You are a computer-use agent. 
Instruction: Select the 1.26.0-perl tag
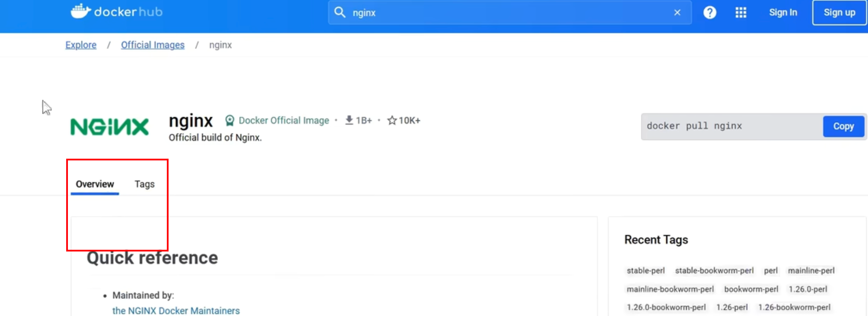pyautogui.click(x=808, y=289)
